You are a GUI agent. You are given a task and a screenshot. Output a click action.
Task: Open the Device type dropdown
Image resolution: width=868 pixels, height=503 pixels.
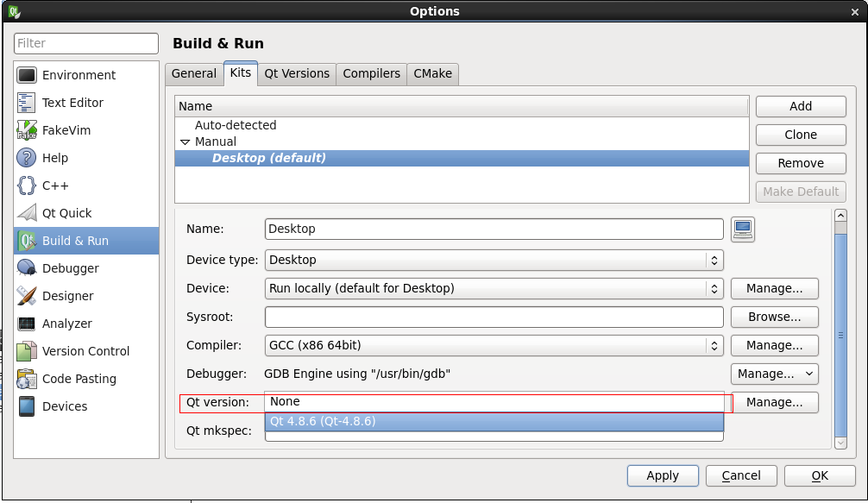point(494,260)
